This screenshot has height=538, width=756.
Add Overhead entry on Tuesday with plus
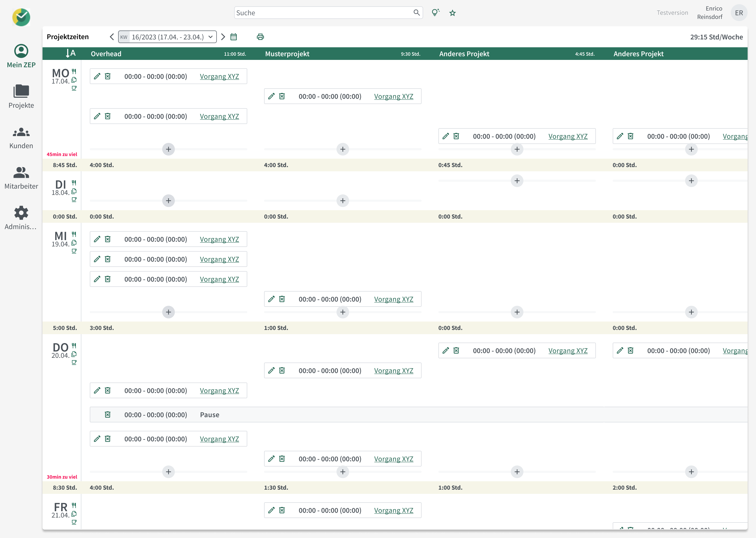pos(169,201)
